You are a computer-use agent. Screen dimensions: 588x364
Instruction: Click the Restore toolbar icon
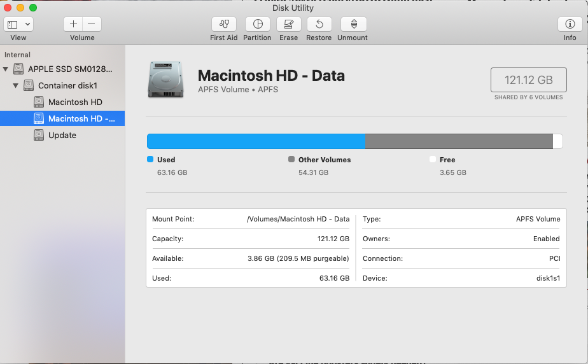tap(319, 24)
